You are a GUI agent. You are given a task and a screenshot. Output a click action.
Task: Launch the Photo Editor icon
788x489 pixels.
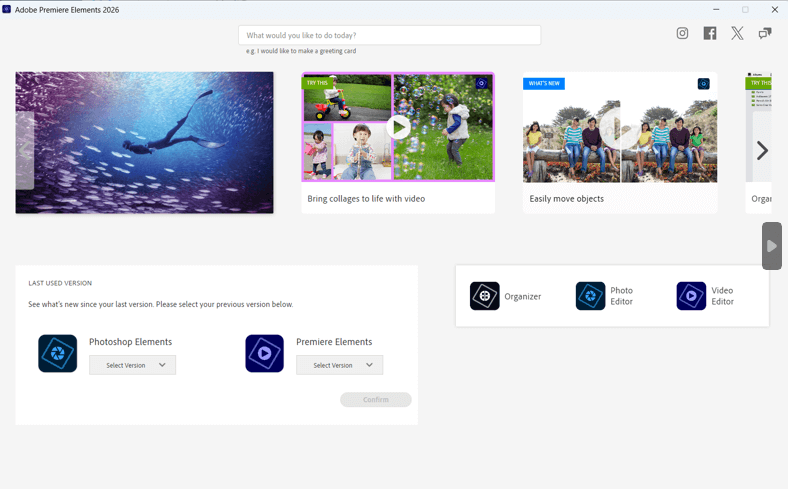[x=590, y=296]
